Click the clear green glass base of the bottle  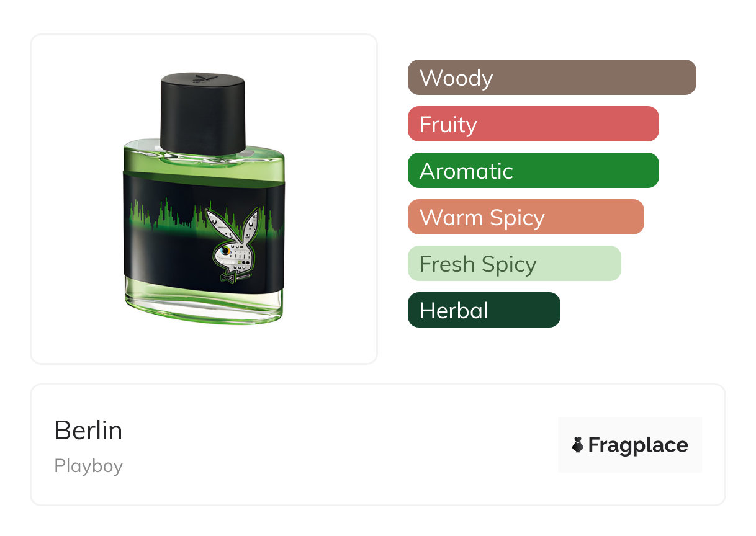203,305
